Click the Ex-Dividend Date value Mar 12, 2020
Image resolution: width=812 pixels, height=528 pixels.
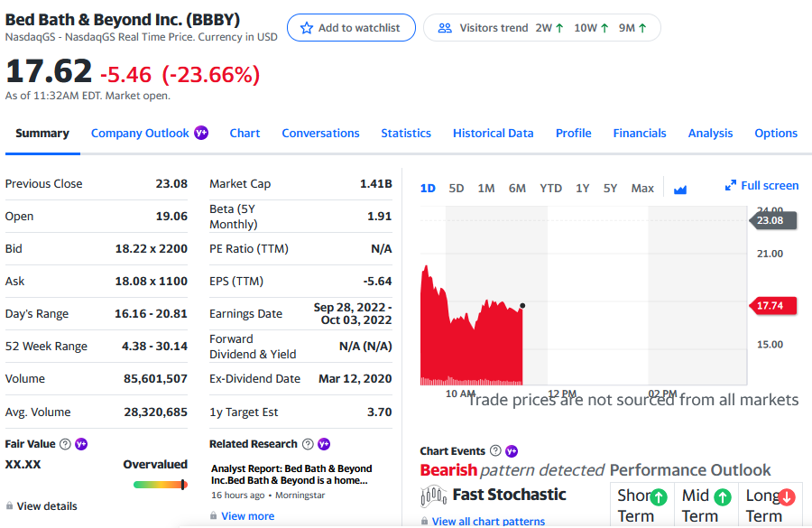click(355, 379)
